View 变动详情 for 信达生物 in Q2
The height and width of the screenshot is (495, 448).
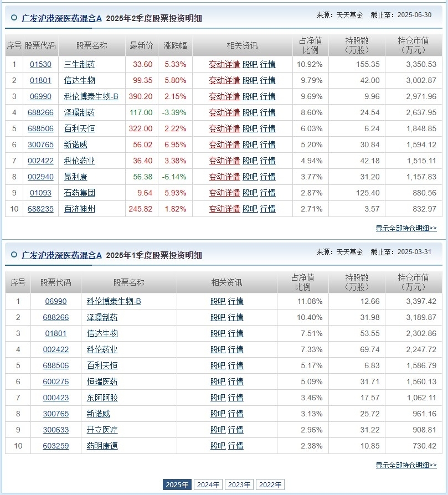point(224,80)
